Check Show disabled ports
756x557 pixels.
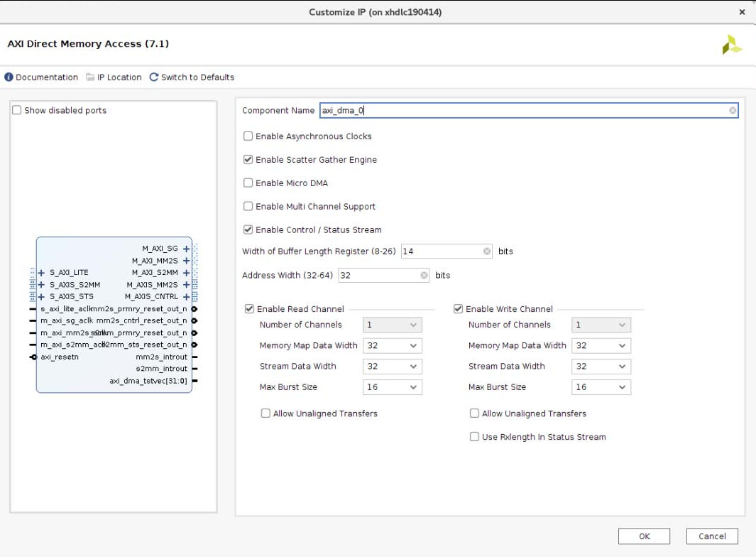(17, 111)
